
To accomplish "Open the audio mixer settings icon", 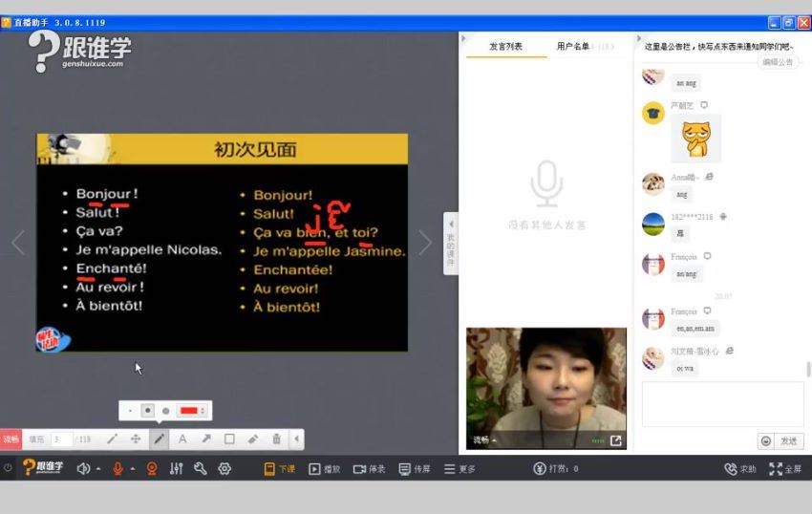I will 176,468.
